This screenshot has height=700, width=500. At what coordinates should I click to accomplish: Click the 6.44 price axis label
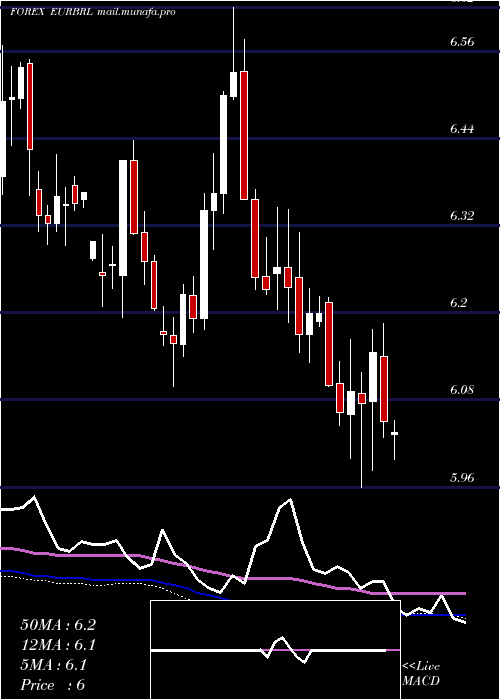pyautogui.click(x=462, y=129)
